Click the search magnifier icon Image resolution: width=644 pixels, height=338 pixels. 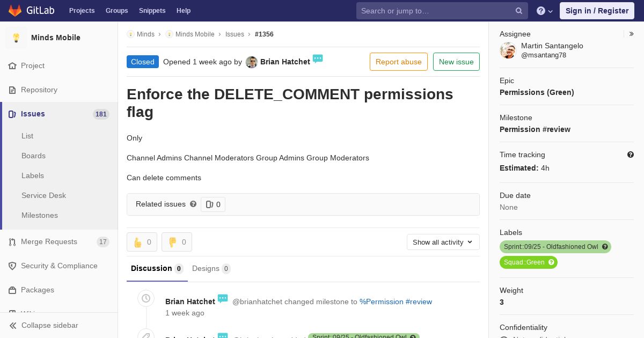pos(519,11)
